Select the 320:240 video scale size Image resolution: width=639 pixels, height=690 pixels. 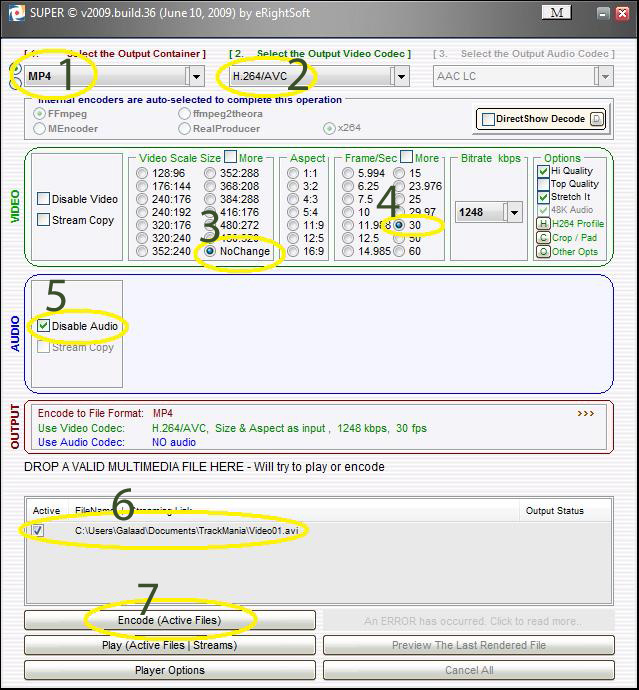pyautogui.click(x=142, y=238)
